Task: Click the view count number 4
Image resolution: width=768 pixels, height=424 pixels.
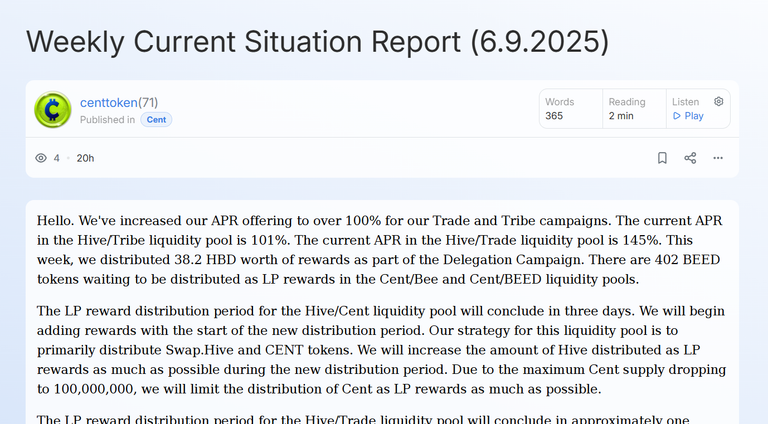Action: [x=56, y=158]
